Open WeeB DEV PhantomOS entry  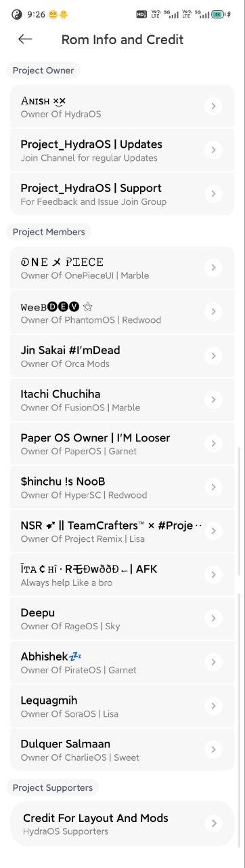click(x=122, y=312)
